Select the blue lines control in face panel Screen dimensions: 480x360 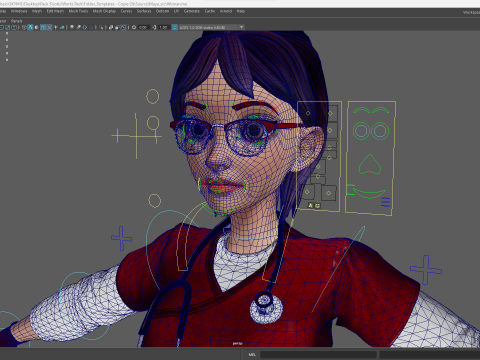coord(386,202)
